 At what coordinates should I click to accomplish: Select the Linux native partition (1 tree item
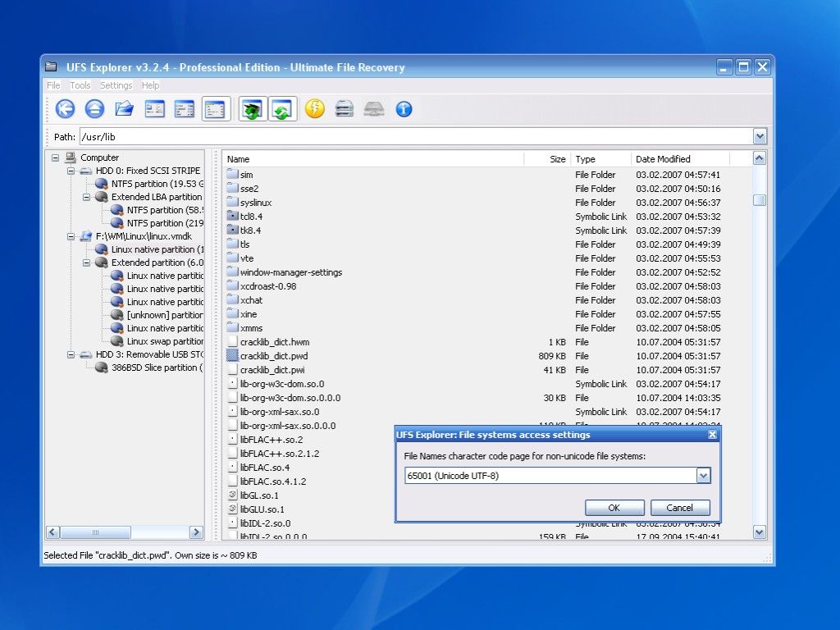[157, 249]
